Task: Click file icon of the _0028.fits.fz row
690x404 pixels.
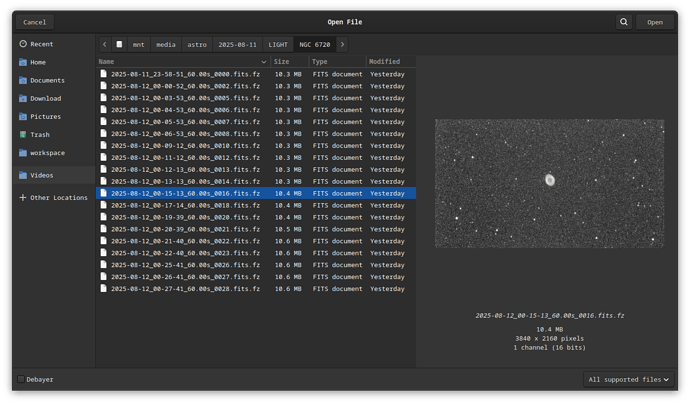Action: pyautogui.click(x=103, y=288)
